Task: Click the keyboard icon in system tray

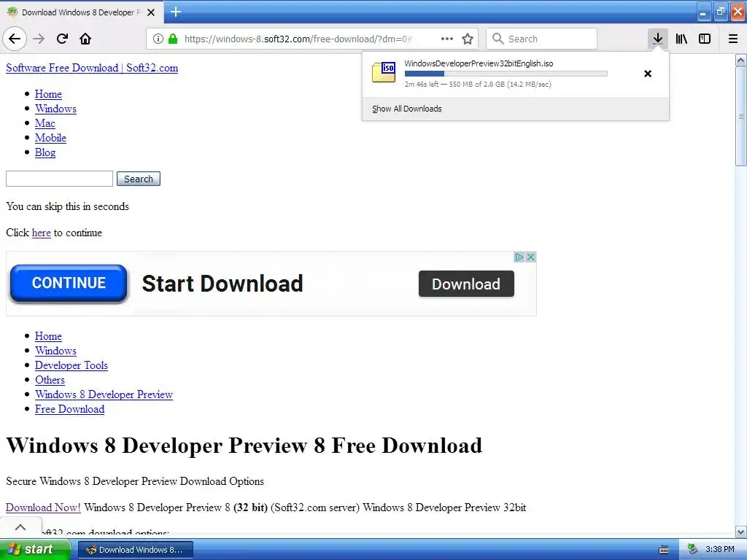Action: click(664, 550)
